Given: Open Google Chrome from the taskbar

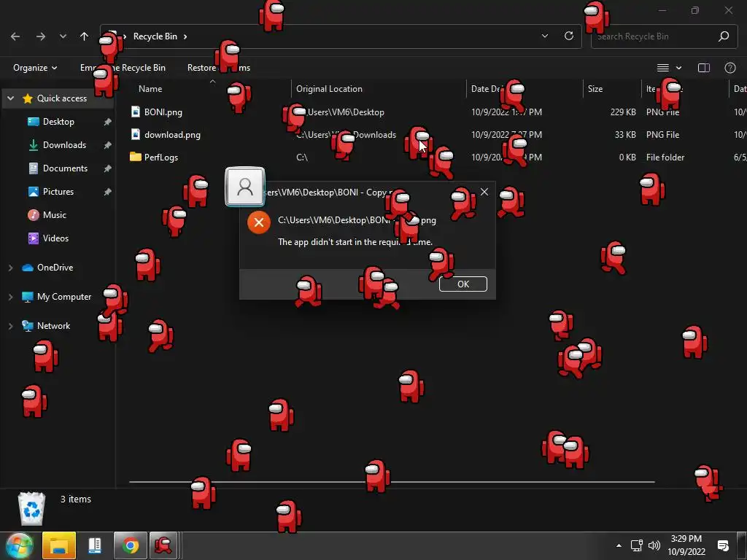Looking at the screenshot, I should 130,545.
